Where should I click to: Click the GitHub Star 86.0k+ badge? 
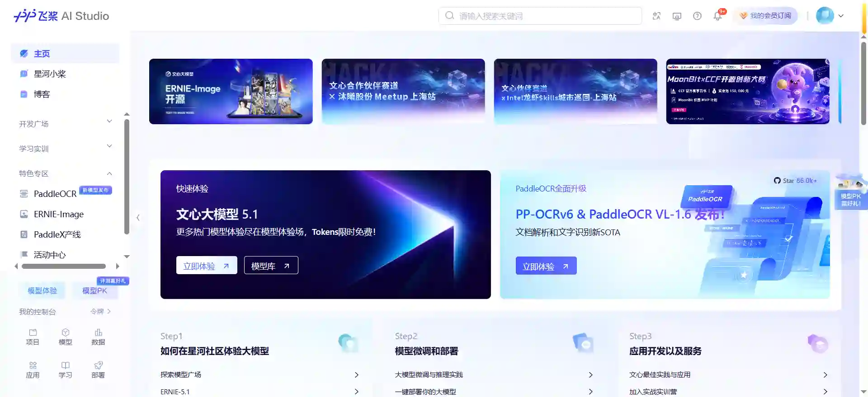click(795, 181)
